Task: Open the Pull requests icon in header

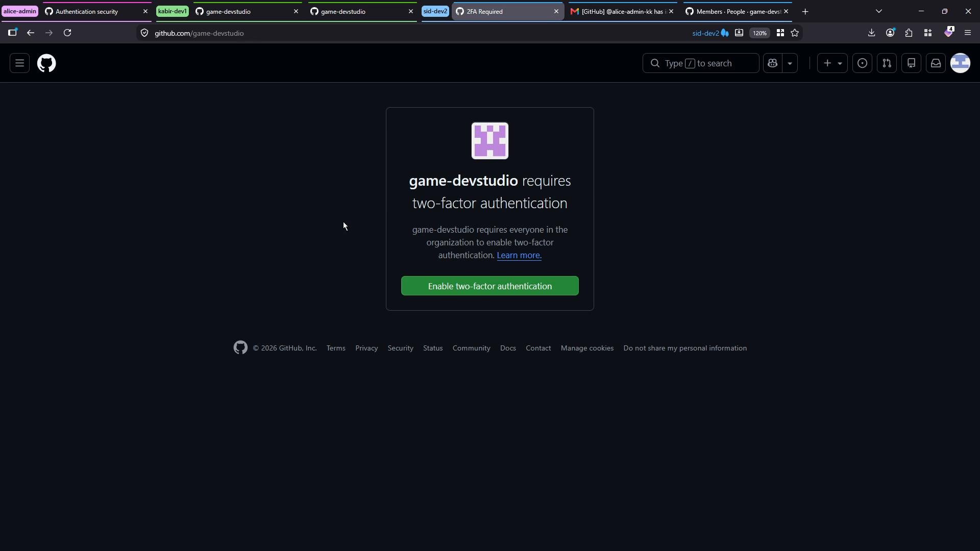Action: (887, 63)
